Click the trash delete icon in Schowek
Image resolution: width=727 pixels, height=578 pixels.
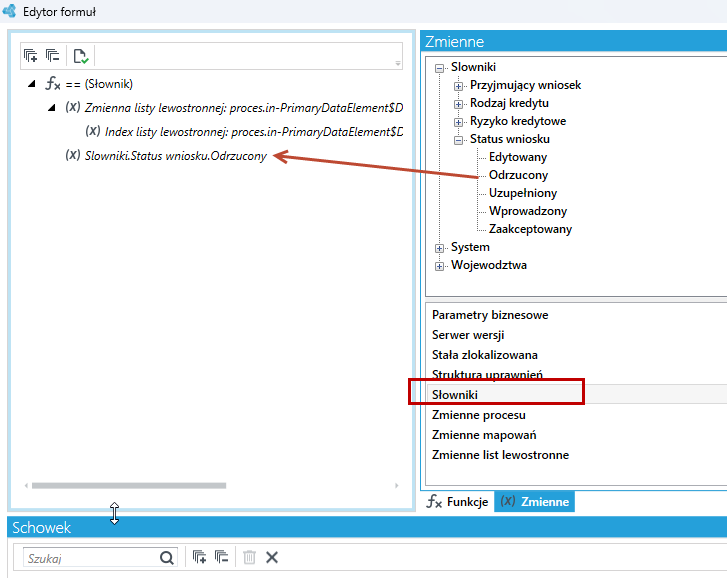point(249,557)
